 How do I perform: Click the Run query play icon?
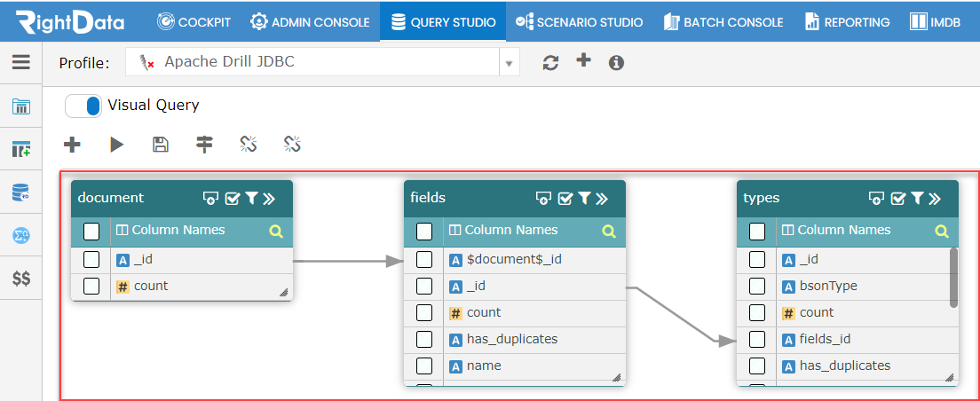[117, 145]
